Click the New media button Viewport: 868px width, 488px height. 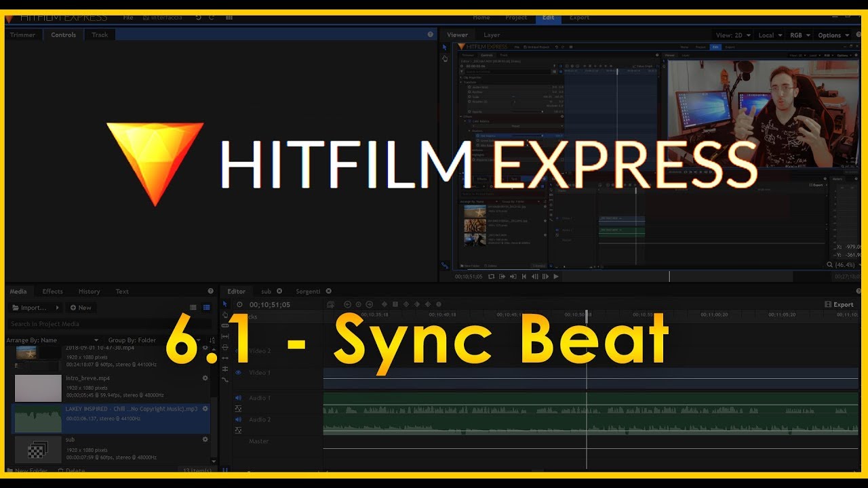coord(81,308)
